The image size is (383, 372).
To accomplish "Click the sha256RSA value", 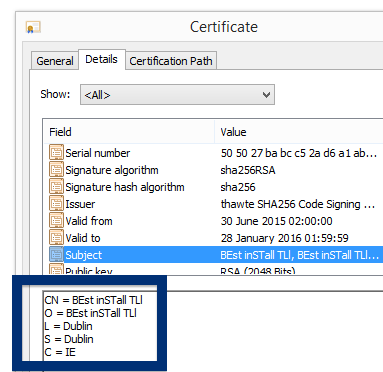I will pyautogui.click(x=248, y=170).
